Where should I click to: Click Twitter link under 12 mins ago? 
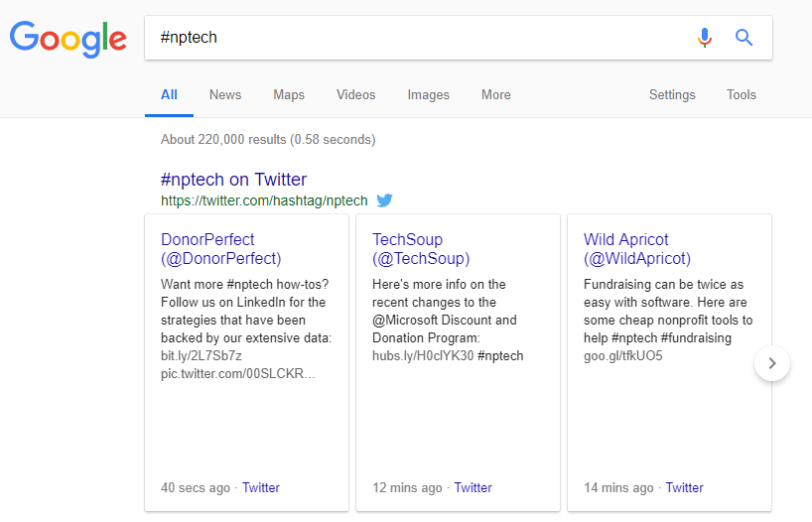pyautogui.click(x=473, y=488)
